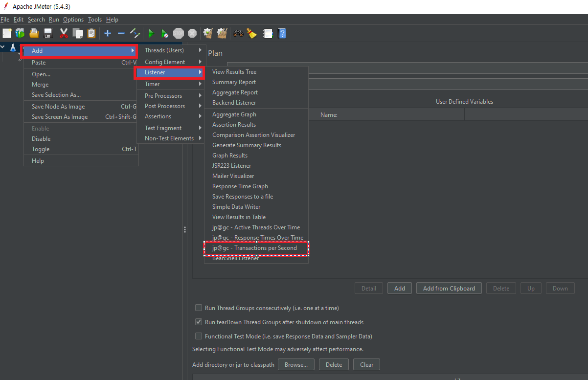Click the classpath Delete button

334,364
